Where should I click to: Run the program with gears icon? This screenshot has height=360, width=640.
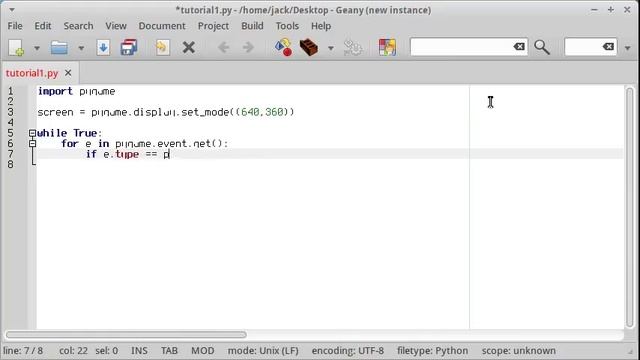click(353, 47)
